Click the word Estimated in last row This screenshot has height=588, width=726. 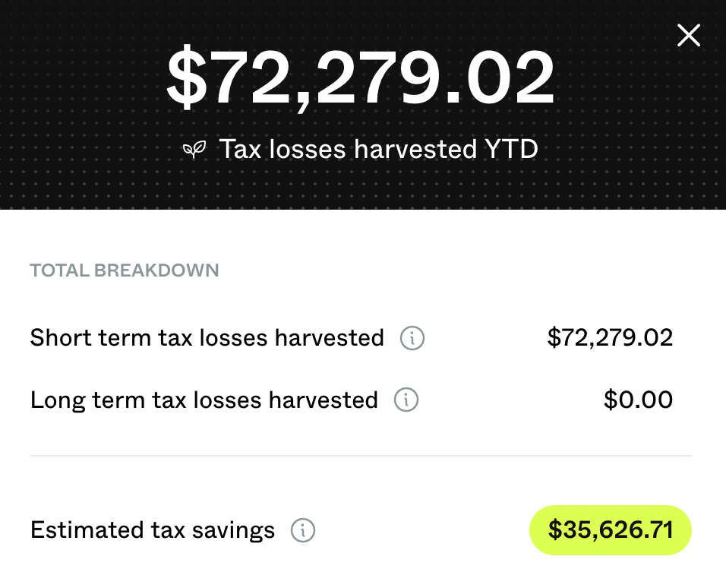click(87, 530)
